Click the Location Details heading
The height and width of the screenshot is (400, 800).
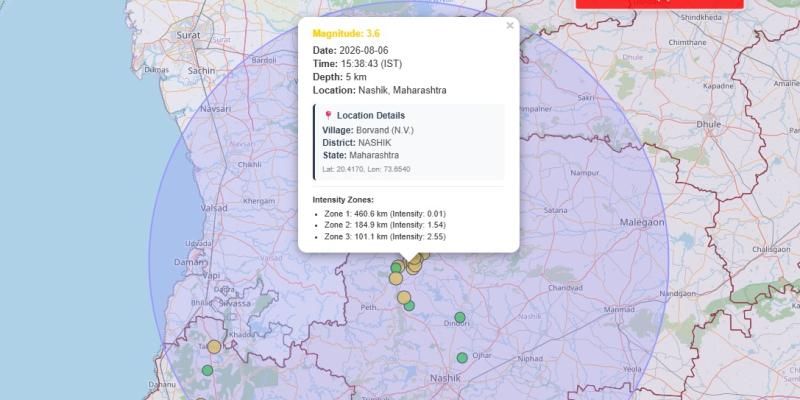click(x=371, y=115)
